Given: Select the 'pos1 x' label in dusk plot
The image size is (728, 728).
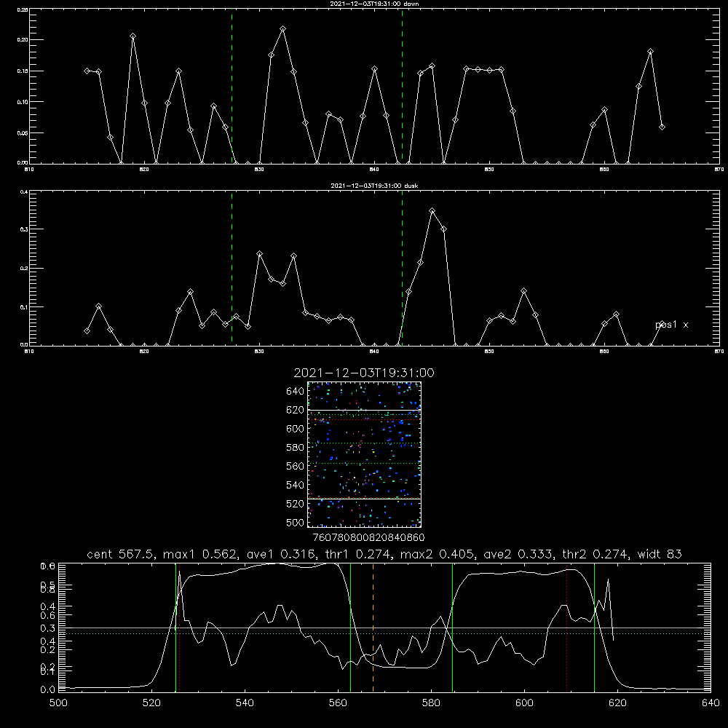Looking at the screenshot, I should coord(671,325).
